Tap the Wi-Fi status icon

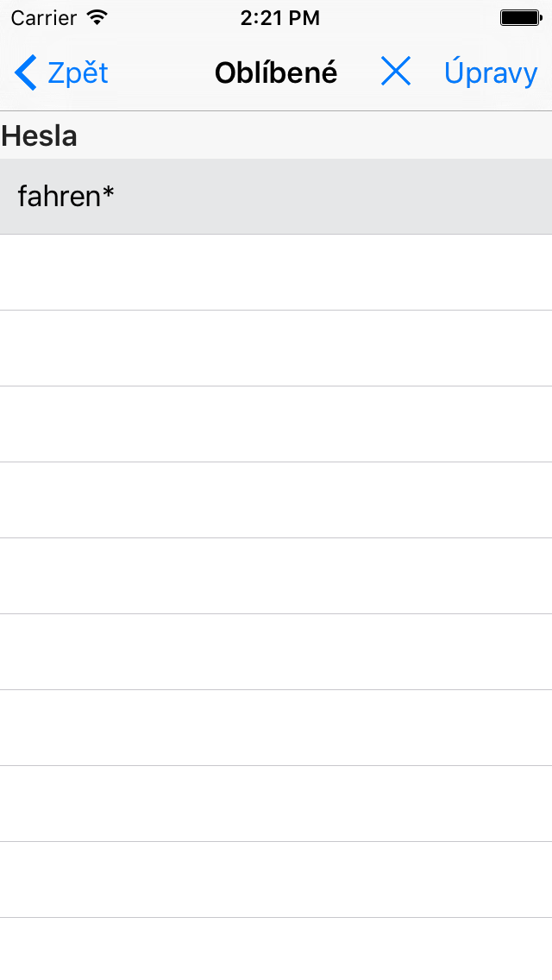[x=97, y=17]
